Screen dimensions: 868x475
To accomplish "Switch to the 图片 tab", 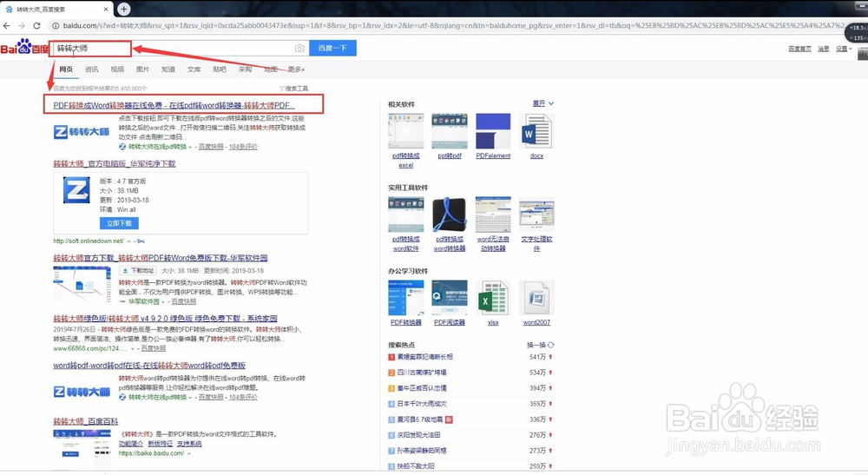I will tap(143, 69).
